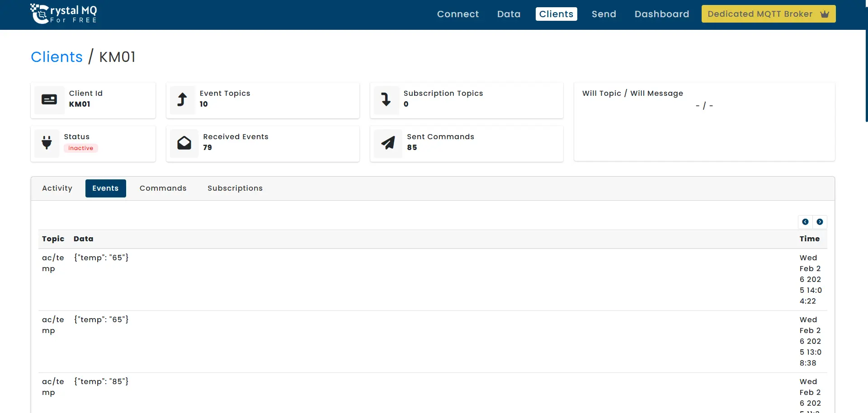The width and height of the screenshot is (868, 413).
Task: Switch to the Commands tab
Action: click(x=163, y=188)
